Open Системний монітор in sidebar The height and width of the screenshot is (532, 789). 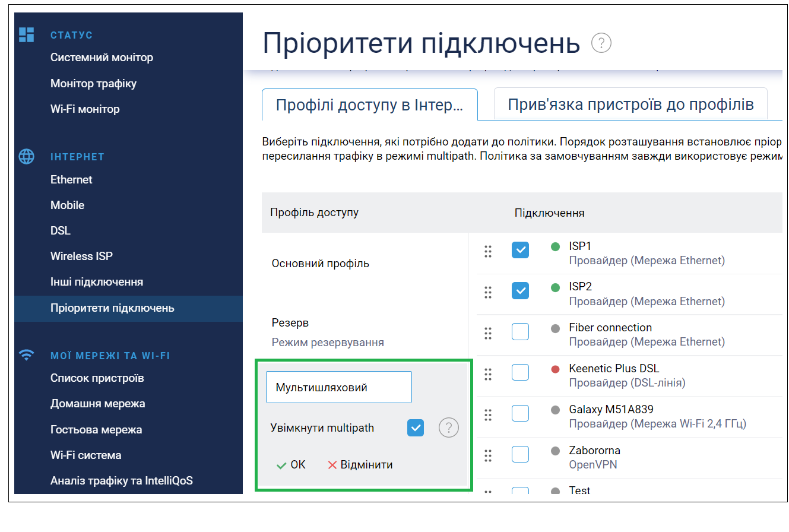(x=102, y=58)
